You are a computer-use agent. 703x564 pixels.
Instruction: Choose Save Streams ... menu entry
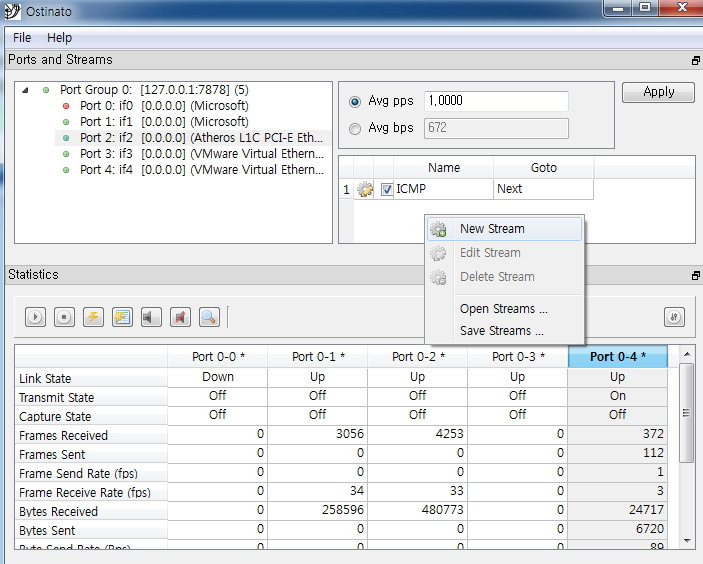point(502,331)
